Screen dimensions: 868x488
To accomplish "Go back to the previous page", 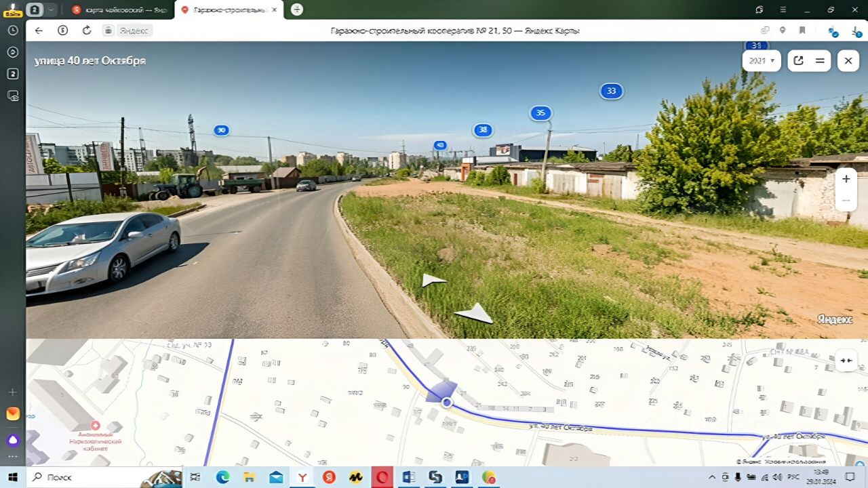I will pyautogui.click(x=39, y=30).
